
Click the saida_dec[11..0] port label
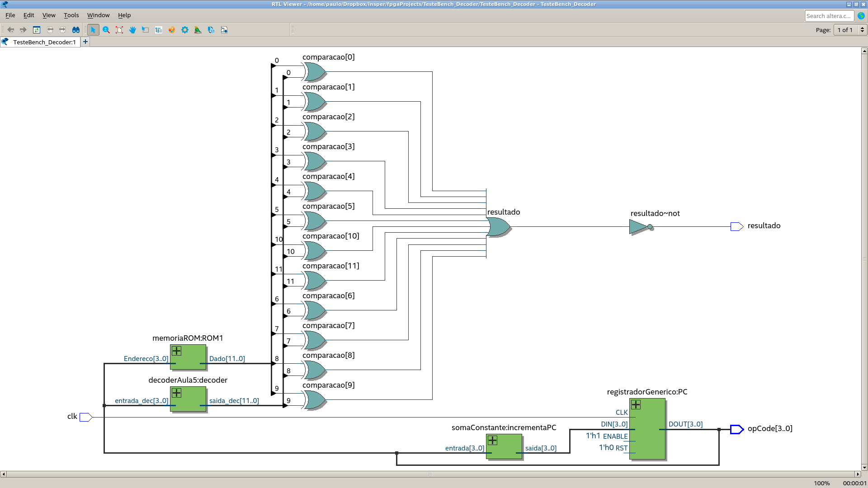click(234, 401)
